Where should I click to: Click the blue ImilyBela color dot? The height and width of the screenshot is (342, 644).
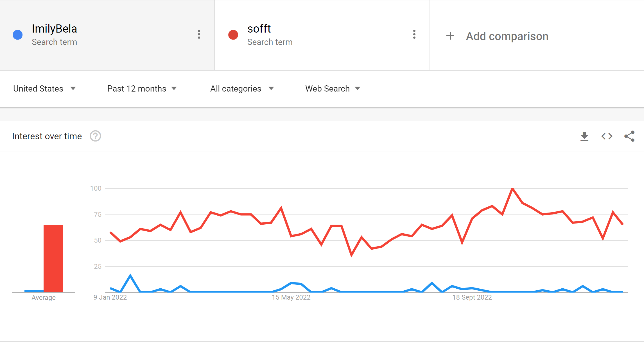tap(18, 35)
